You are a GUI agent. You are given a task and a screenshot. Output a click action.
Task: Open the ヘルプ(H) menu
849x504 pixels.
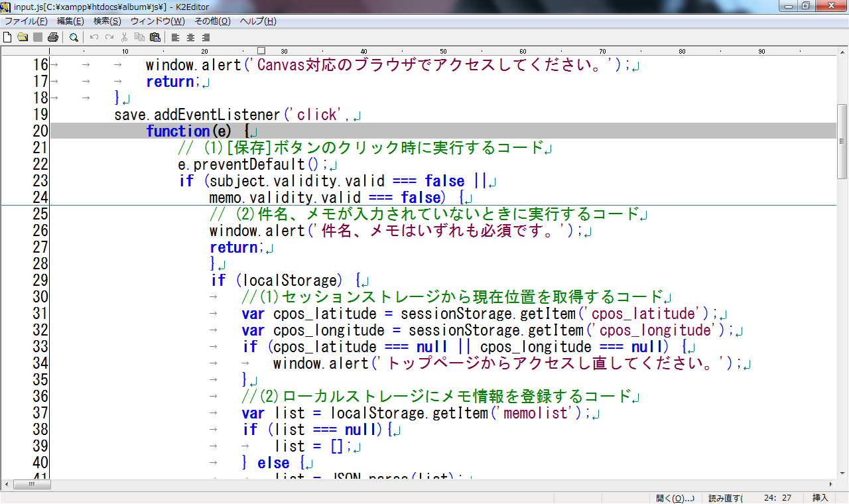(258, 21)
